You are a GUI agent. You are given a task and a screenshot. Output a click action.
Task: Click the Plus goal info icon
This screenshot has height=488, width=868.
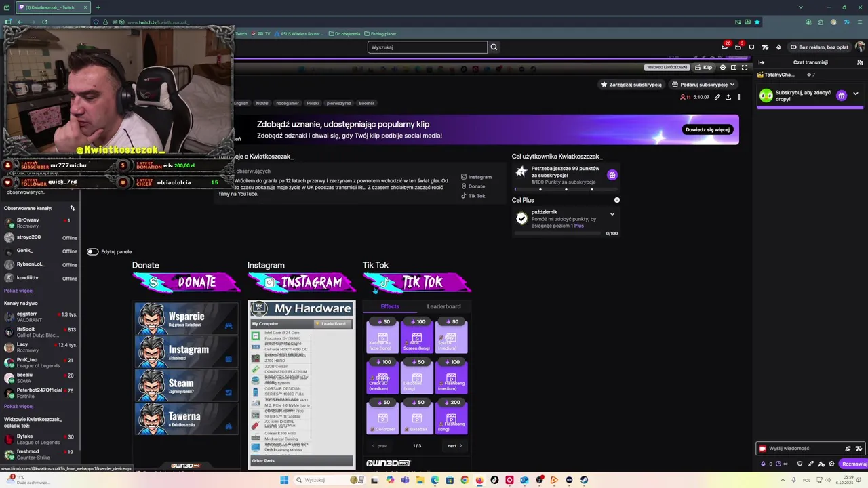[616, 200]
